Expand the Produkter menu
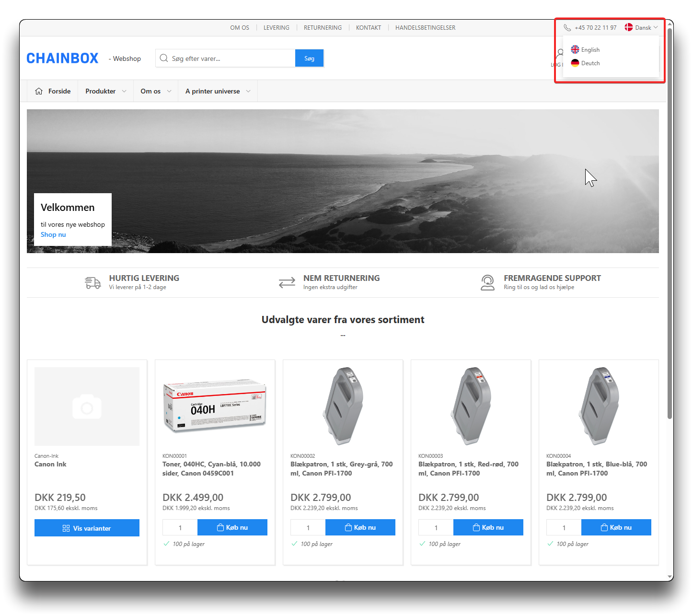Viewport: 693px width, 616px height. (105, 91)
